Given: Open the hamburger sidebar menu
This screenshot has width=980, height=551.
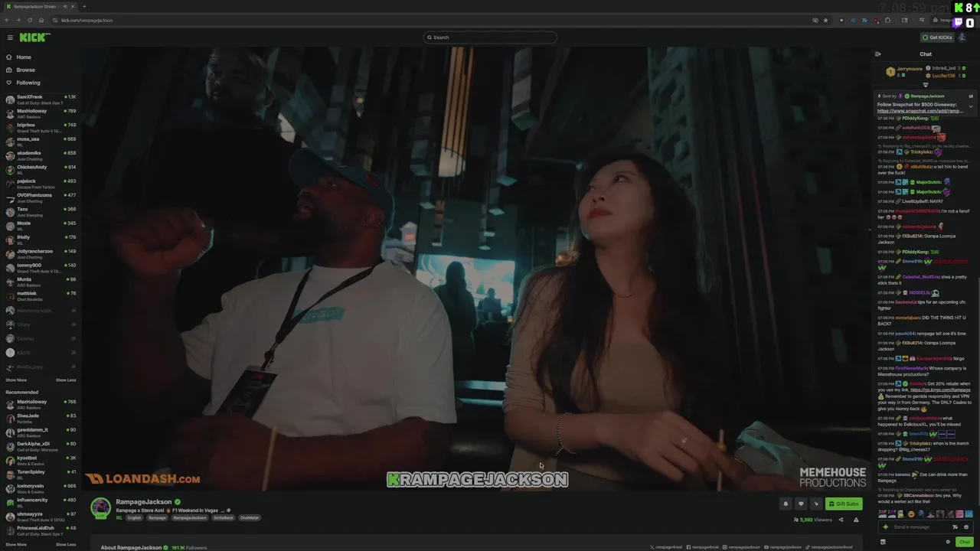Looking at the screenshot, I should [10, 37].
